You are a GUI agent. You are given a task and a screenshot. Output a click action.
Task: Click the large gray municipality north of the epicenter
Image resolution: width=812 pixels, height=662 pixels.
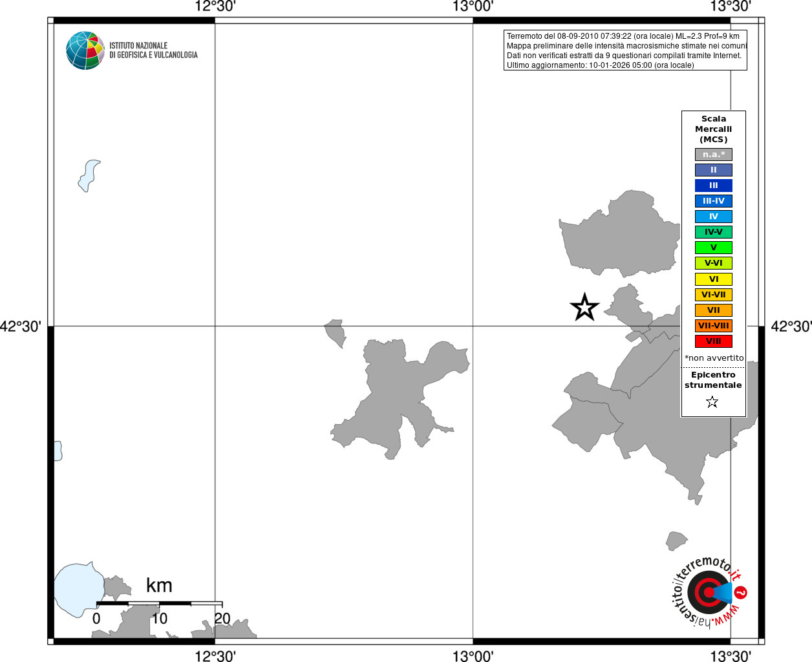pyautogui.click(x=619, y=234)
